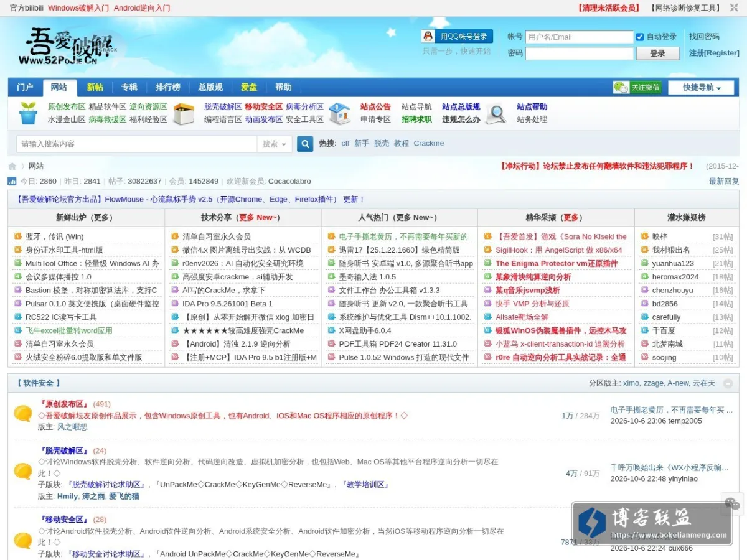This screenshot has width=747, height=560.
Task: Click the 【网络诊断修复工具】 link
Action: (x=685, y=8)
